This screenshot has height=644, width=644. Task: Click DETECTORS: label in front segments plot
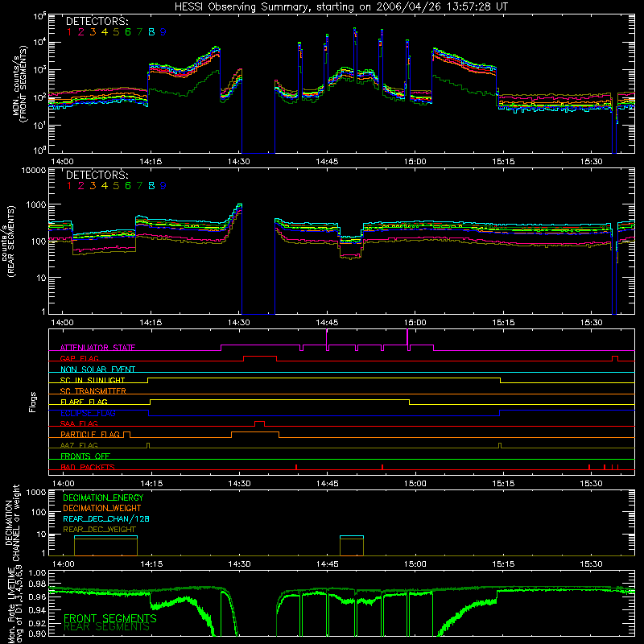(x=97, y=22)
